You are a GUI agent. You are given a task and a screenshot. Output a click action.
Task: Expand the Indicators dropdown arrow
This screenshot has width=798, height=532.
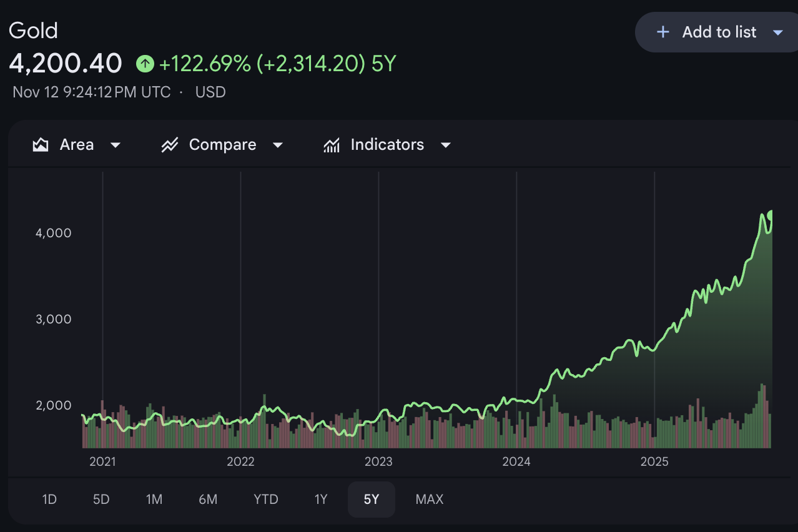(445, 145)
